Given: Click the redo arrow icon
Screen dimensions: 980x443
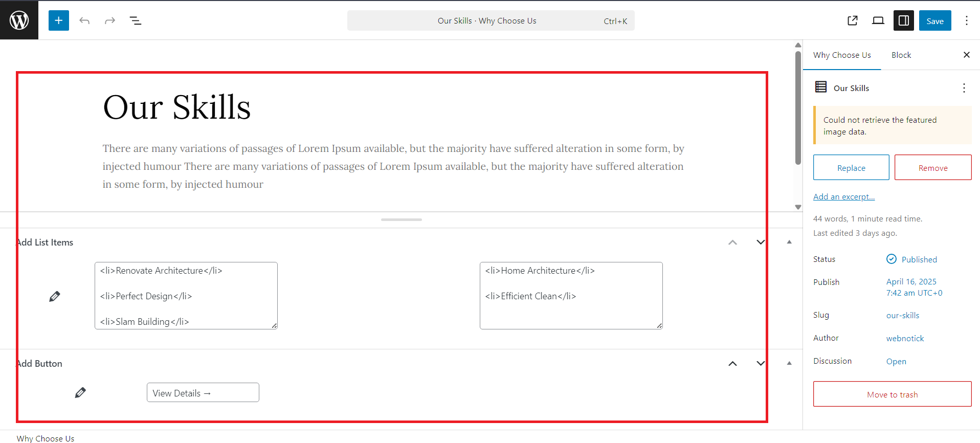Looking at the screenshot, I should coord(110,20).
